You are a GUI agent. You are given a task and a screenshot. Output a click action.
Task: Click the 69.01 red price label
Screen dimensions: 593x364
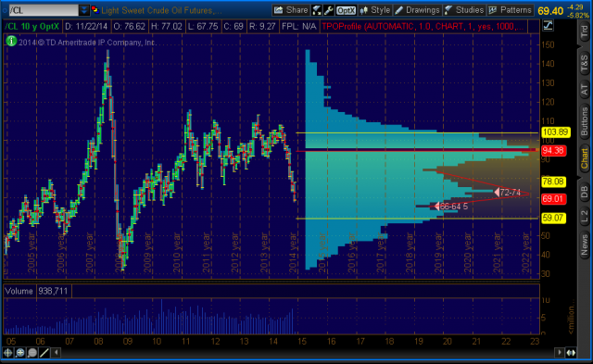(x=553, y=199)
